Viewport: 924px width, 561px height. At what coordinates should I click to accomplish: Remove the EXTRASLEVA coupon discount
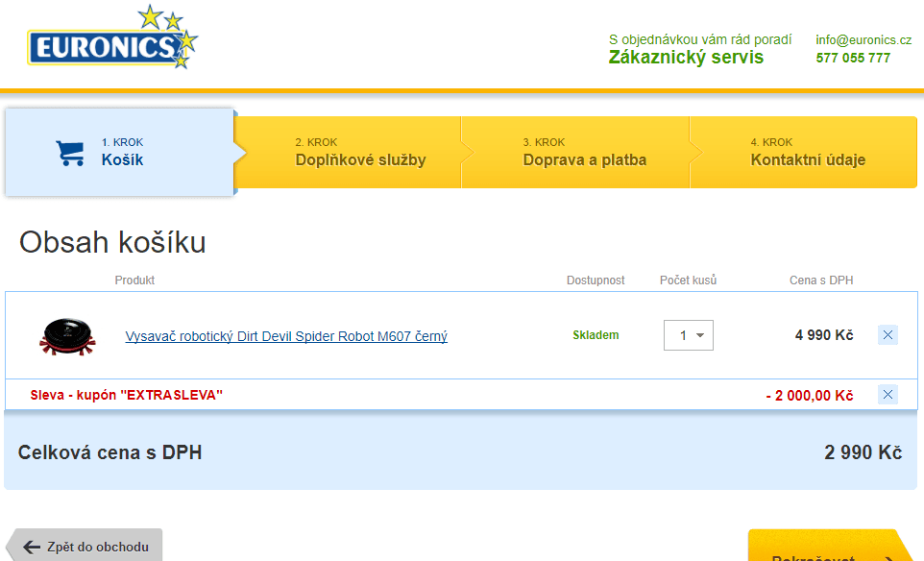888,394
